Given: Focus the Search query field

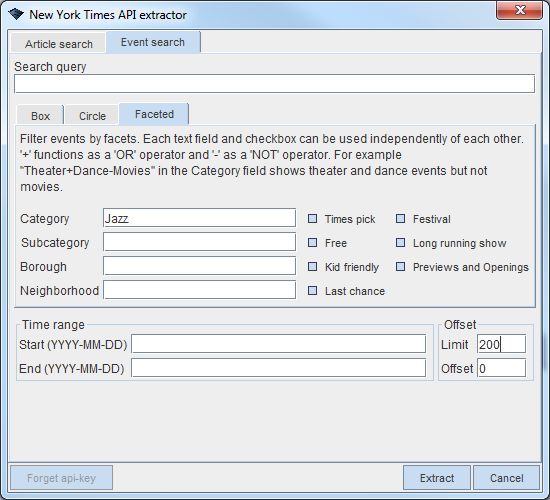Looking at the screenshot, I should [x=274, y=84].
